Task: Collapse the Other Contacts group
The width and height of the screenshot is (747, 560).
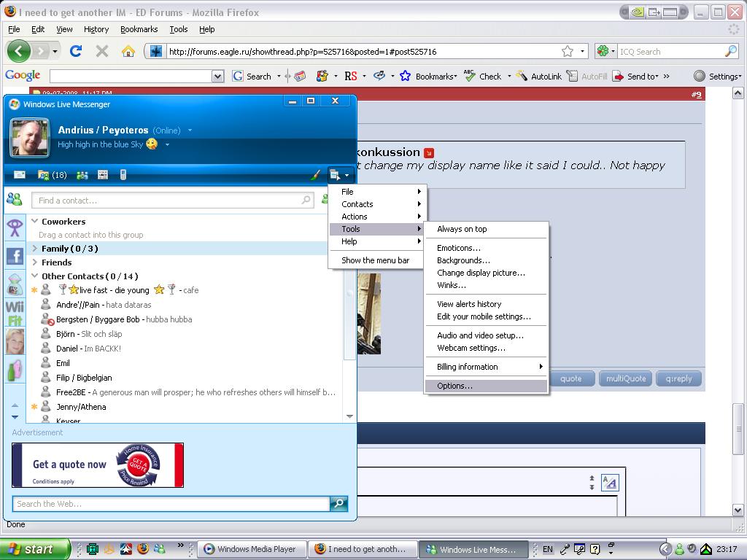Action: [x=35, y=276]
